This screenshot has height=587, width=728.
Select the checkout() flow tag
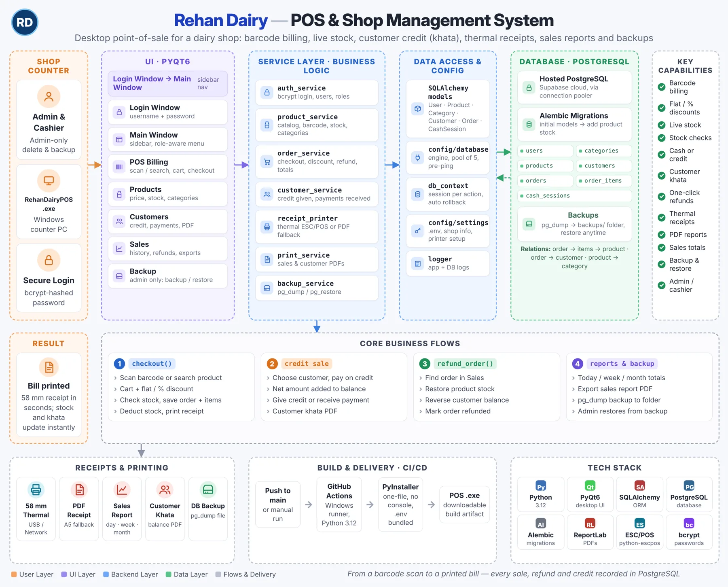(152, 364)
